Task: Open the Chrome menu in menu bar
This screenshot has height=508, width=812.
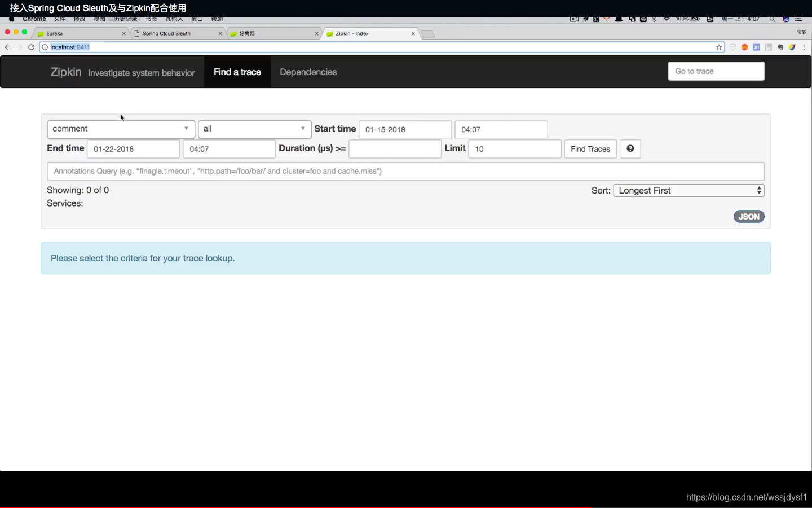Action: click(x=34, y=19)
